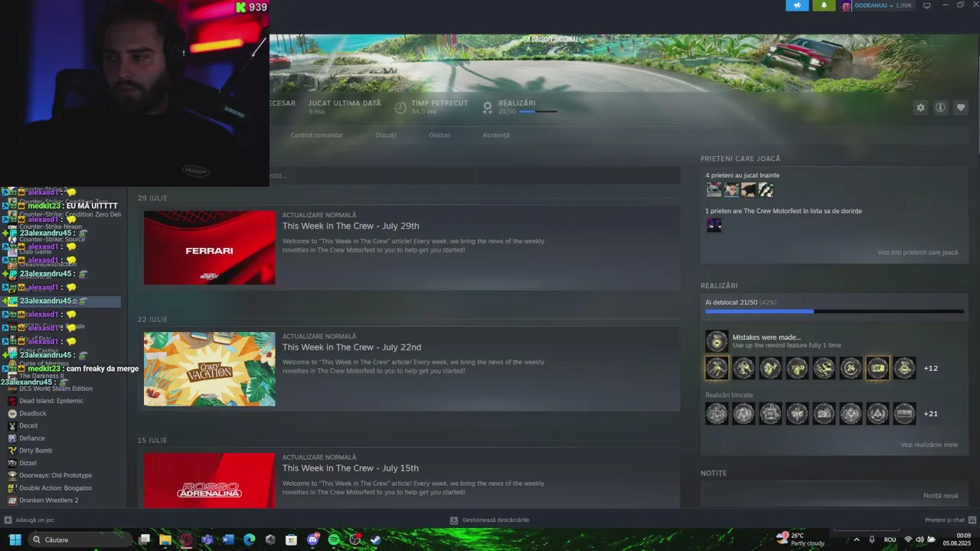Click Notiță nouă button
Viewport: 980px width, 551px height.
pos(940,496)
